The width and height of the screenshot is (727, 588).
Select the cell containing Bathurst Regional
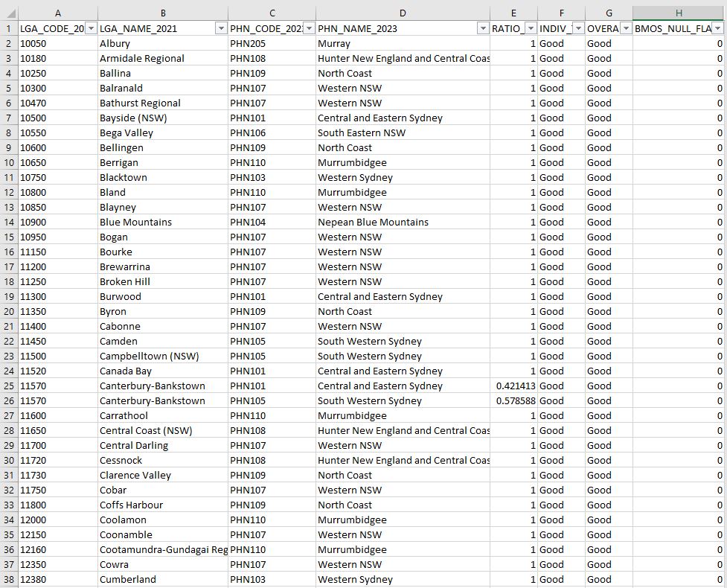click(163, 103)
